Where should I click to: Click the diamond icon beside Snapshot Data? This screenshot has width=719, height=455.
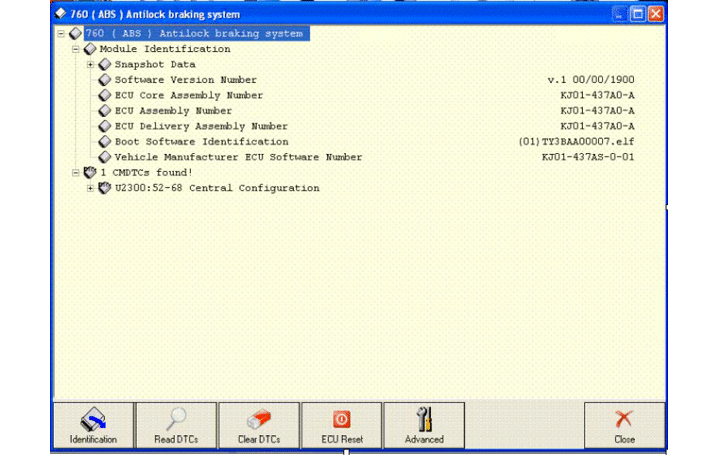(x=105, y=65)
